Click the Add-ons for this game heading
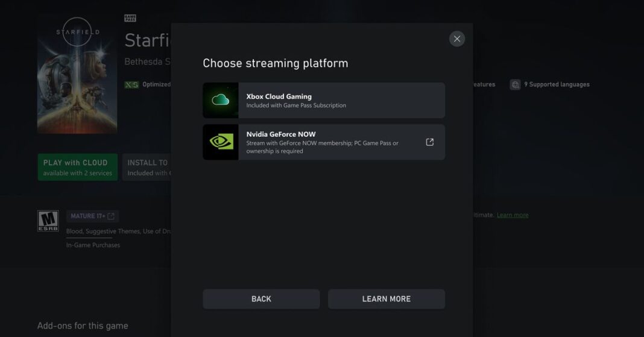 [x=83, y=326]
